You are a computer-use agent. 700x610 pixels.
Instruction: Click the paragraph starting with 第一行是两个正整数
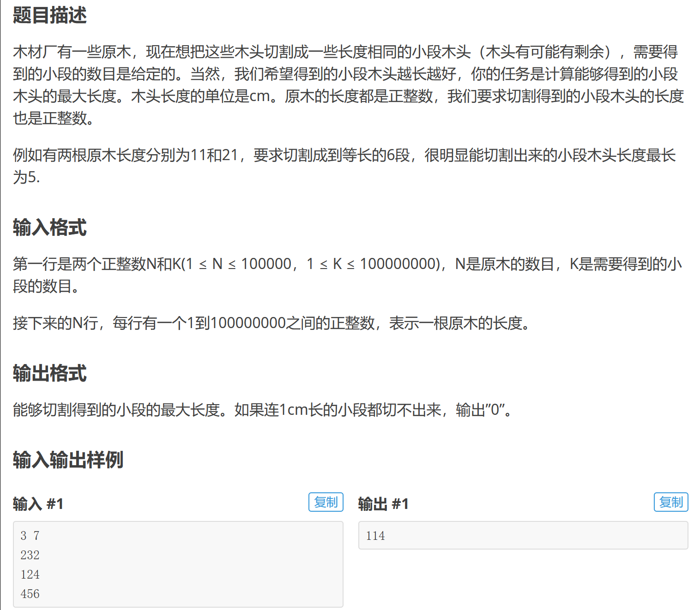click(348, 275)
